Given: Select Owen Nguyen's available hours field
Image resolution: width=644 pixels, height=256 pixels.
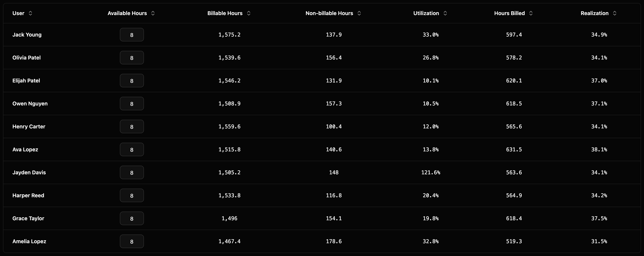Looking at the screenshot, I should click(132, 104).
